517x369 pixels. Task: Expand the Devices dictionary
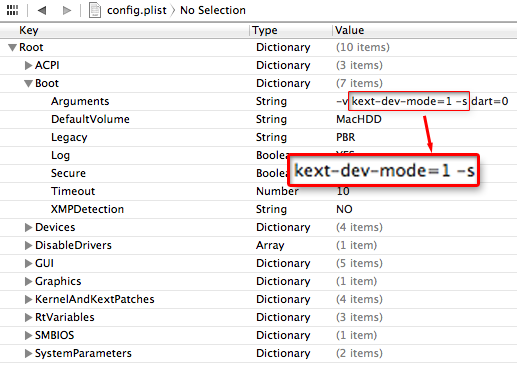coord(28,227)
